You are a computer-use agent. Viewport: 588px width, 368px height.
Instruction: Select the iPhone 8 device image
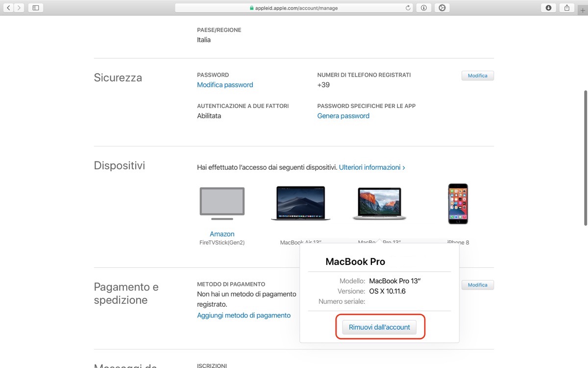click(x=458, y=204)
